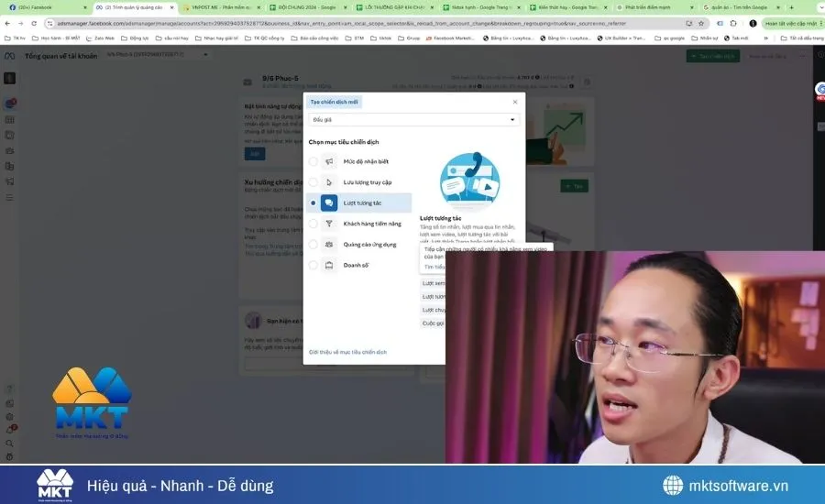Click the megaphone icon for Mức độ nhận biết
Screen dimensions: 825x504
[x=329, y=161]
